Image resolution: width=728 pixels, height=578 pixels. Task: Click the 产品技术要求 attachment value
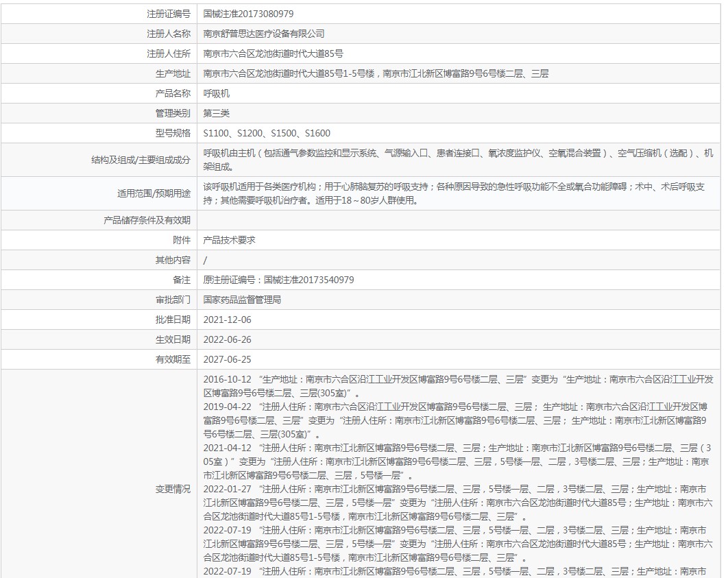click(x=230, y=240)
